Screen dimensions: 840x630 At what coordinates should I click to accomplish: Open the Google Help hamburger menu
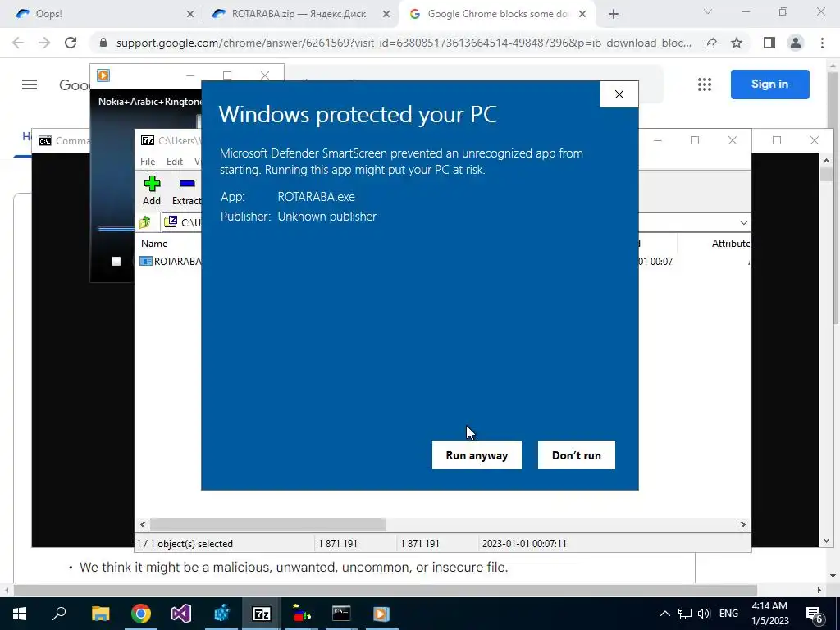[30, 84]
